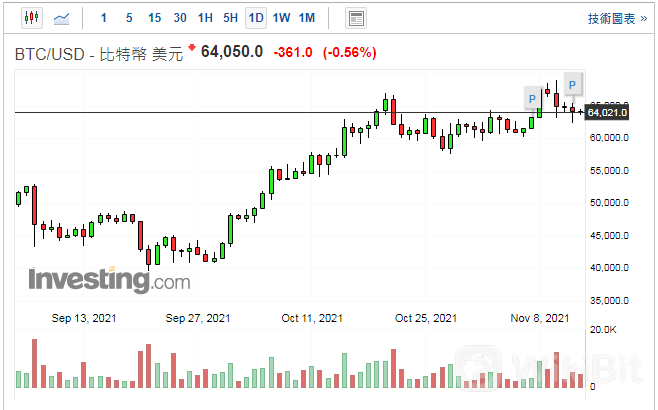
Task: Select the candlestick chart type icon
Action: point(32,18)
